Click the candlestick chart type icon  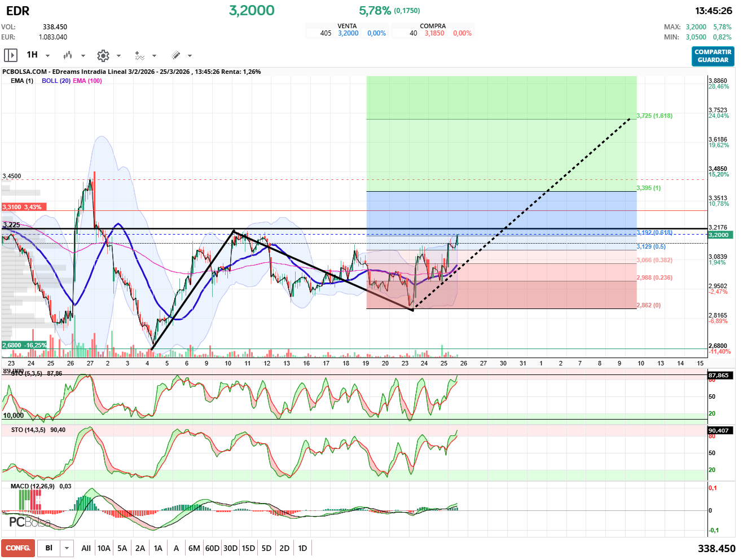pyautogui.click(x=68, y=55)
